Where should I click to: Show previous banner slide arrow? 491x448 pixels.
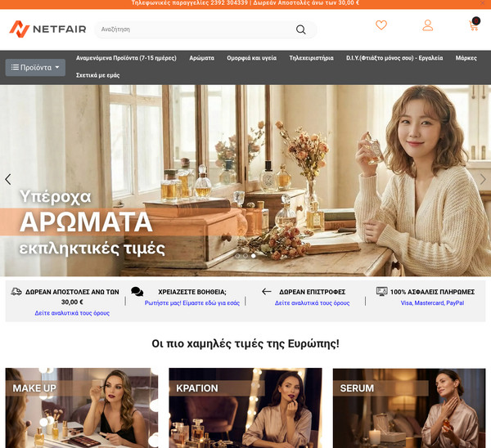click(x=8, y=179)
